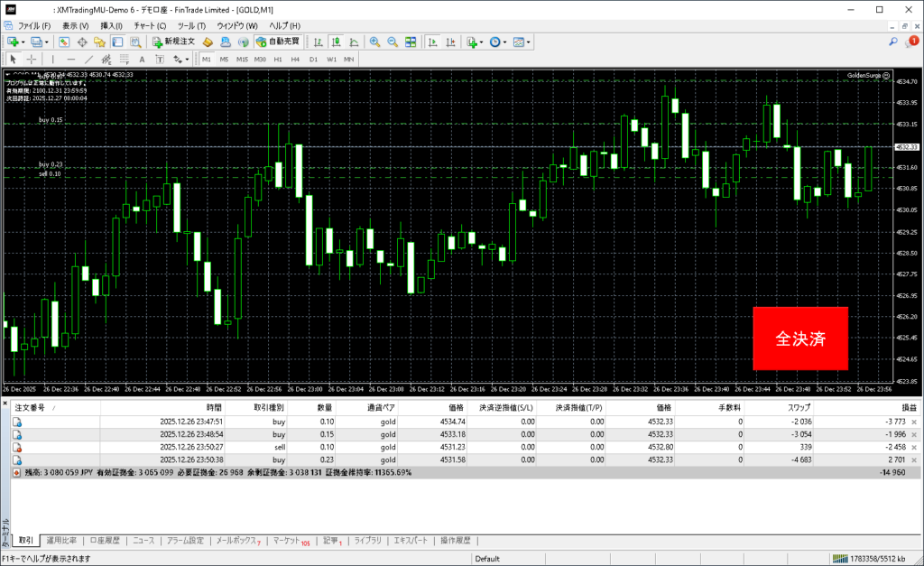Switch chart to line chart mode
924x566 pixels.
coord(353,42)
